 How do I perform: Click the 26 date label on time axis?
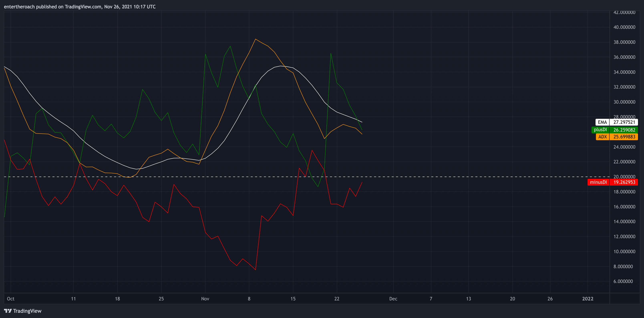pos(550,299)
